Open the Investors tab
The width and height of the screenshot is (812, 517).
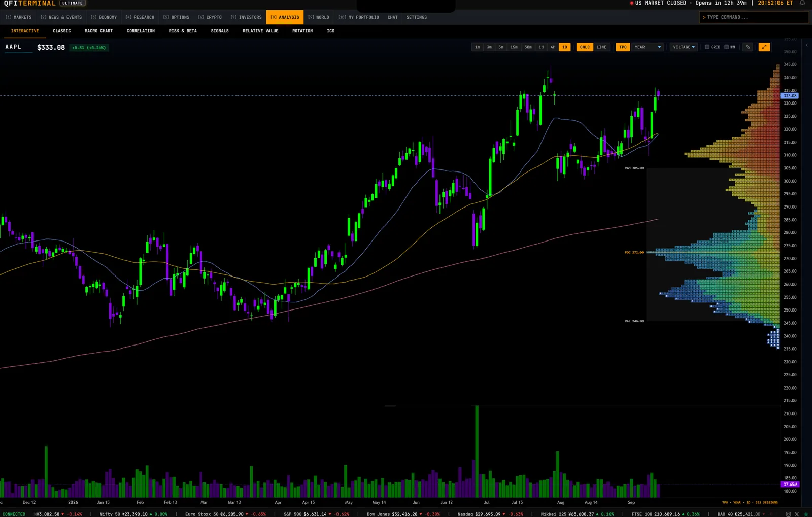pos(246,17)
